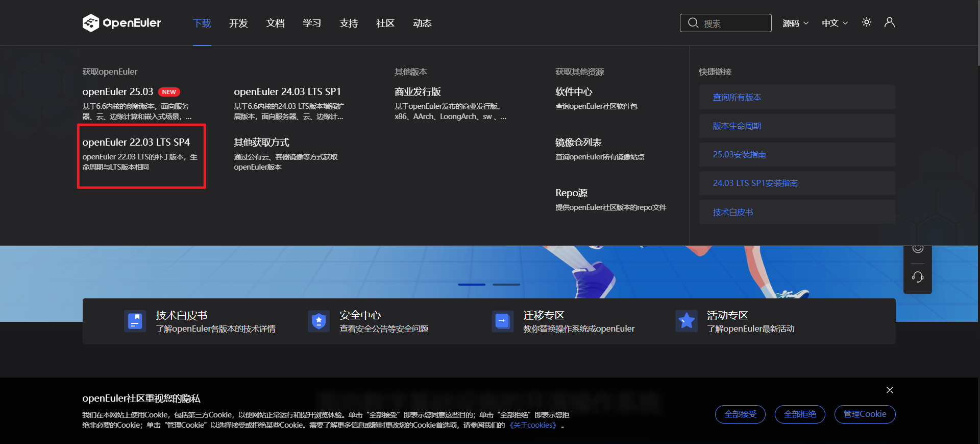Click the 迁移专区 arrow icon
This screenshot has height=444, width=980.
coord(503,321)
